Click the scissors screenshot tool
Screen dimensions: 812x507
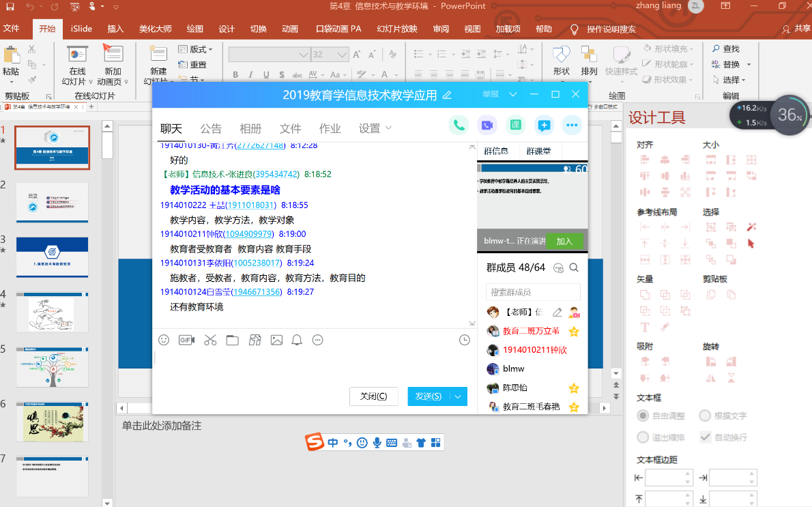[210, 340]
